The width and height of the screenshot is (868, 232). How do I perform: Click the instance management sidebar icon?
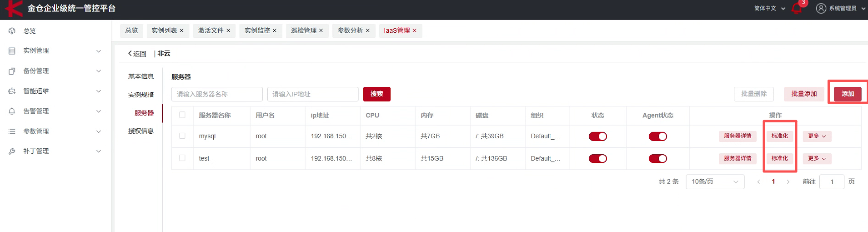pyautogui.click(x=12, y=51)
